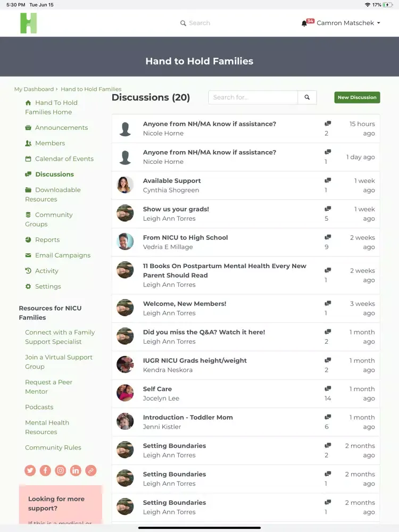Open the link chain social icon
Viewport: 399px width, 532px height.
point(91,471)
